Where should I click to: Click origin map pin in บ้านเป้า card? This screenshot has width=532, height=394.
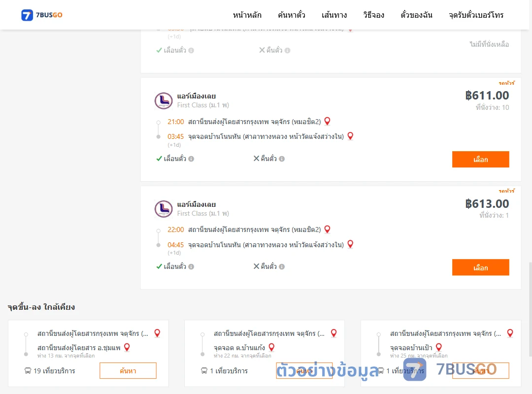[x=510, y=333]
